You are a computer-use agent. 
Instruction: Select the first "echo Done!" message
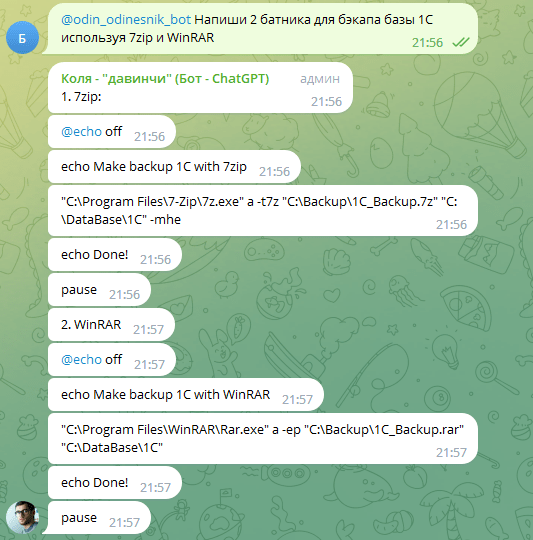[x=115, y=255]
